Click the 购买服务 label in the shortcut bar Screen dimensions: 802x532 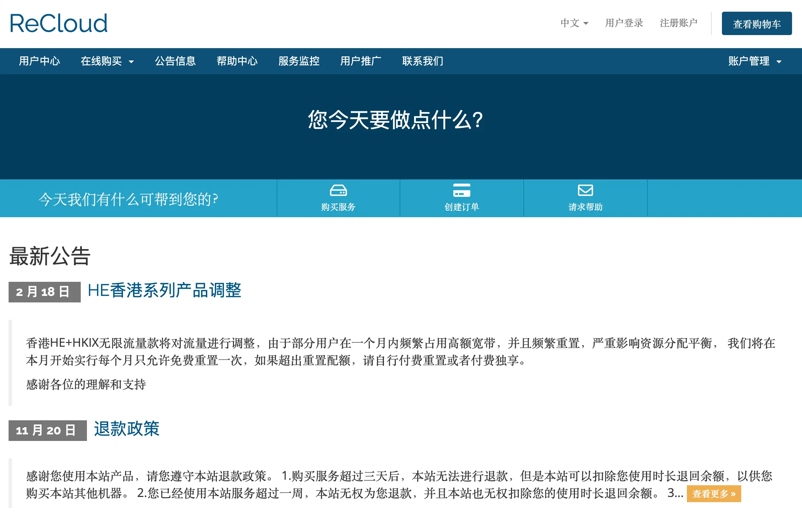tap(338, 207)
